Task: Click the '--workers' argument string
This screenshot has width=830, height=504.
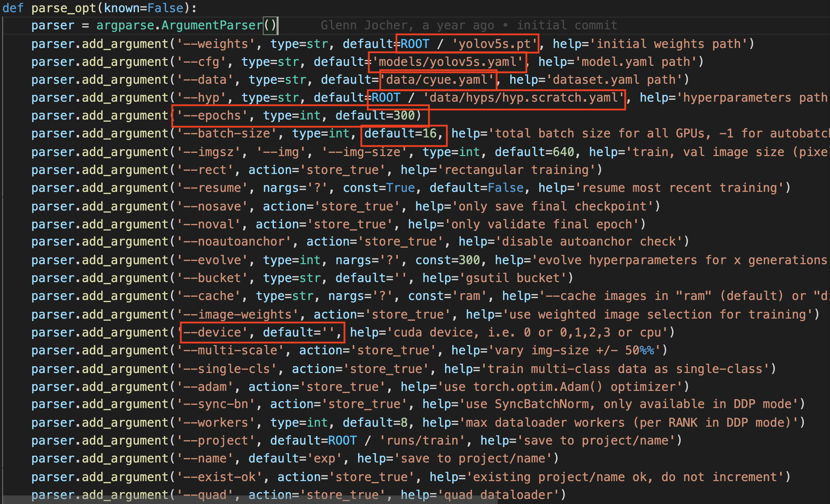Action: pyautogui.click(x=216, y=423)
